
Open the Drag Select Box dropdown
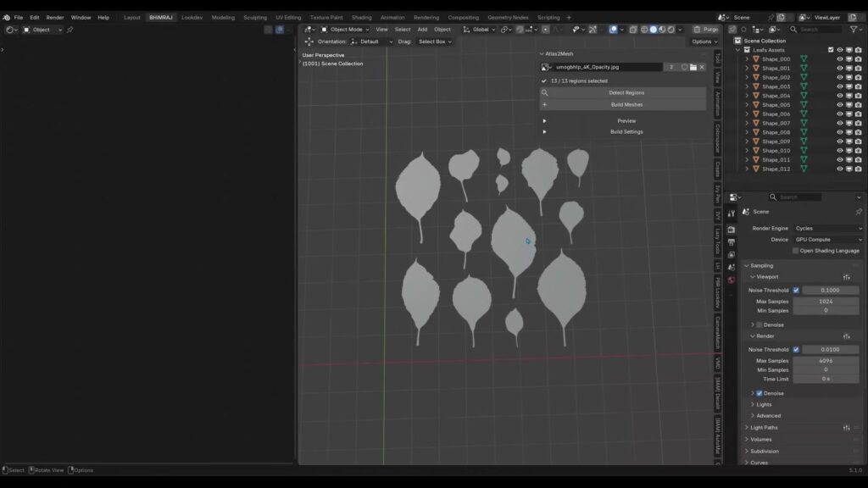[x=435, y=42]
